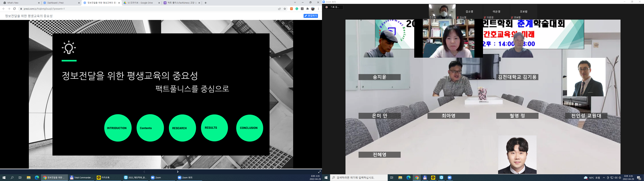Reload the Prezi presentation page
The height and width of the screenshot is (181, 644).
coord(14,9)
